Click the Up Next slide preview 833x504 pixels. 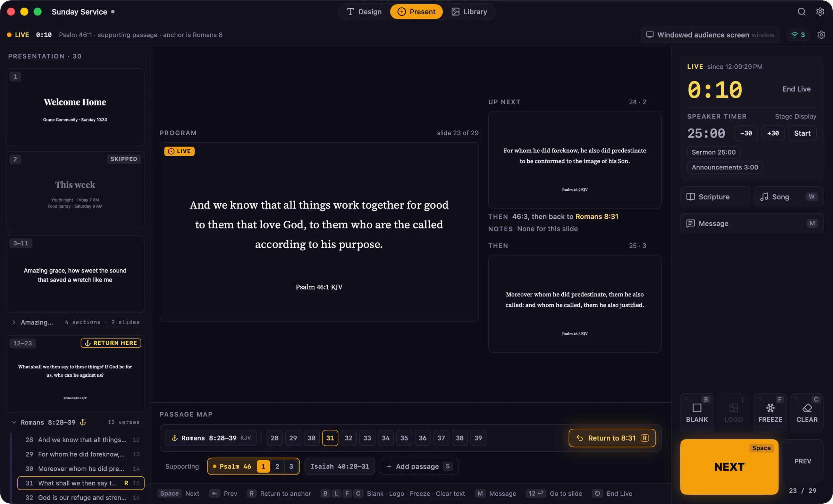coord(575,160)
